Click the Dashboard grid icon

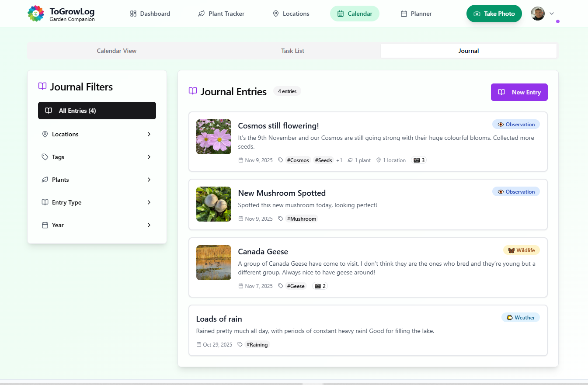pyautogui.click(x=133, y=14)
